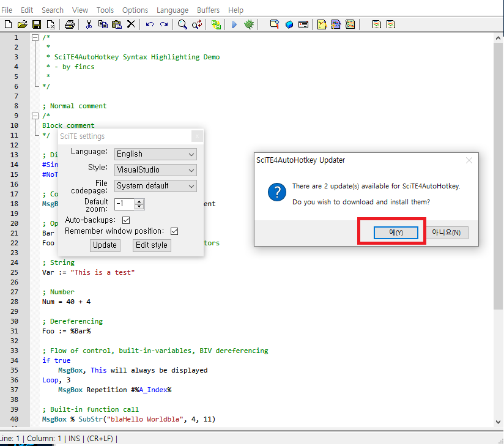Close the SciTE settings window
The height and width of the screenshot is (446, 504).
(197, 136)
